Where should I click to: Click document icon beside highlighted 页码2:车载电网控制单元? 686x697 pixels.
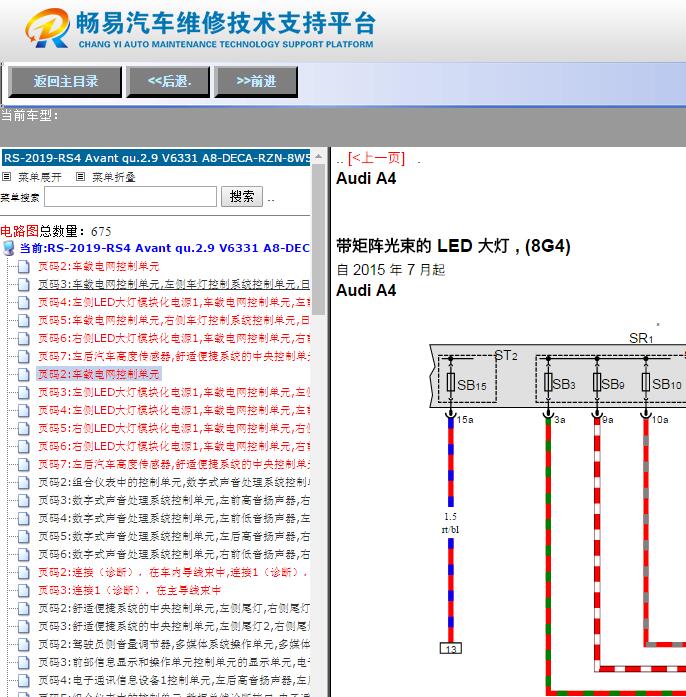pyautogui.click(x=24, y=374)
